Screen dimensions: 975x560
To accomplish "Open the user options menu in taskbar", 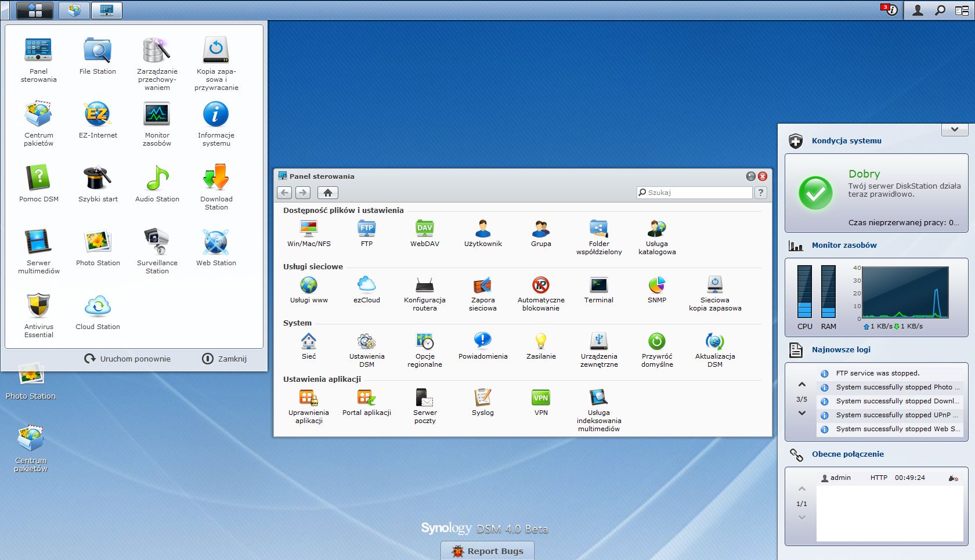I will click(x=918, y=10).
